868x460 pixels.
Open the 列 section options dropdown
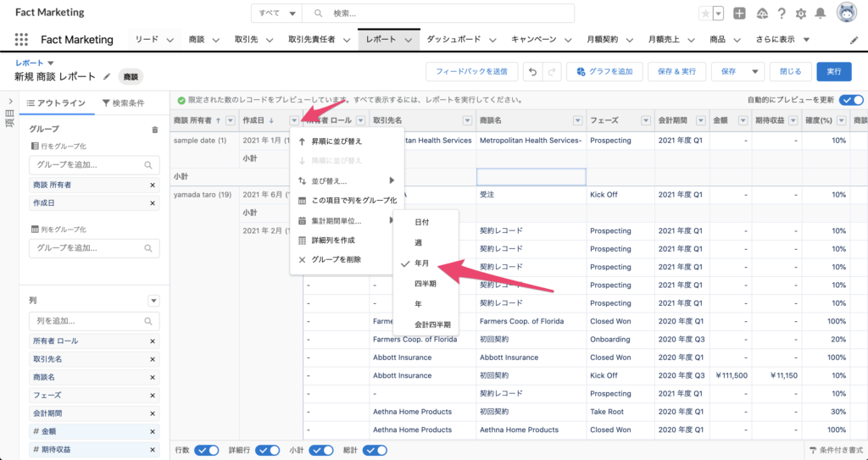tap(154, 301)
